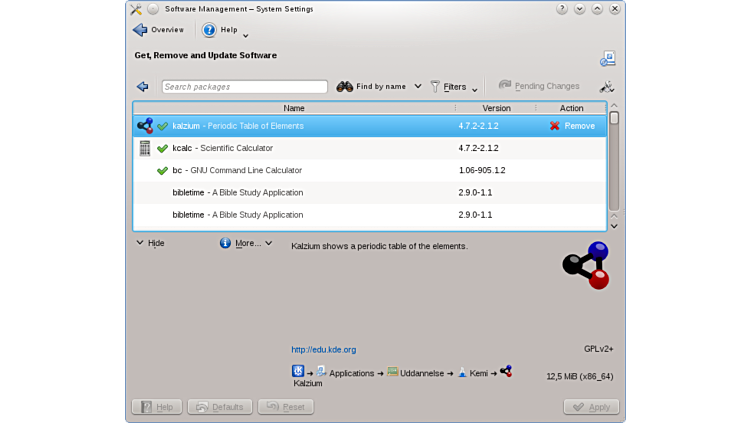Screen dimensions: 752x423
Task: Collapse details with the Hide expander
Action: [150, 243]
